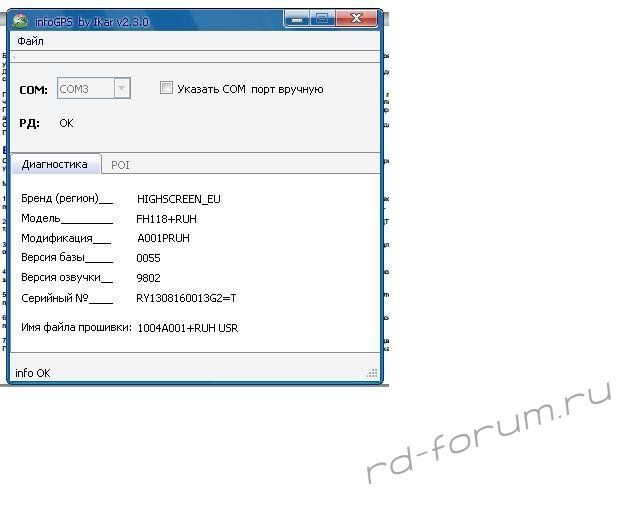Close the infoGPS window

357,17
